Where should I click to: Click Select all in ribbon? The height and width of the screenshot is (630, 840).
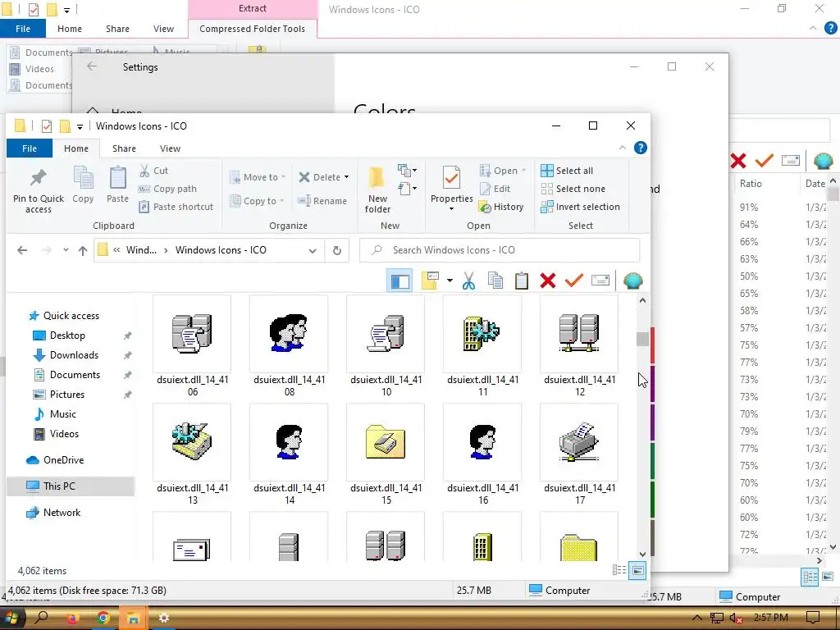(x=567, y=171)
